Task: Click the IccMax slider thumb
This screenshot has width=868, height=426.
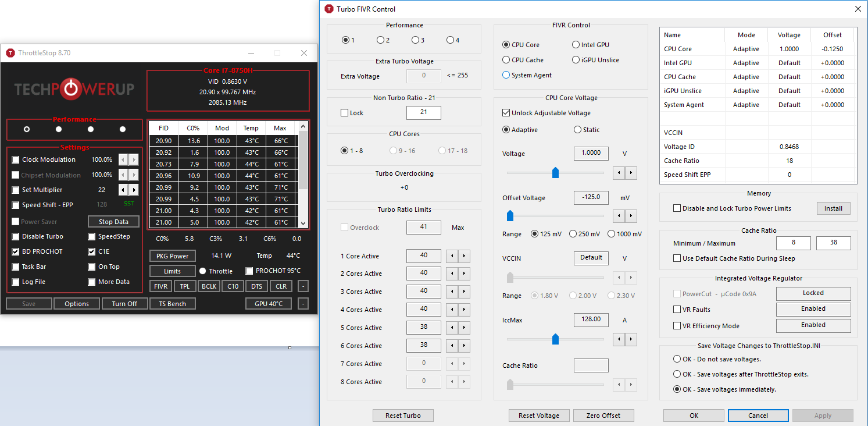Action: tap(555, 339)
